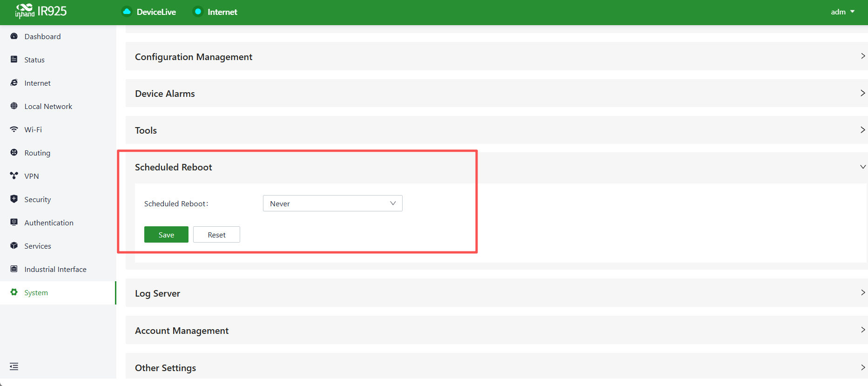This screenshot has width=868, height=386.
Task: Go to the Local Network menu
Action: (x=58, y=106)
